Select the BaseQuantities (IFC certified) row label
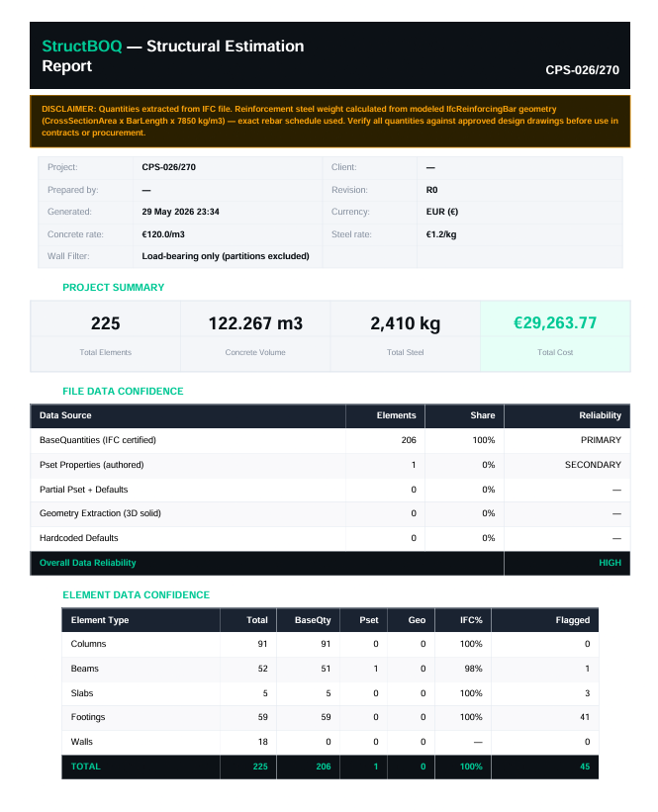658x812 pixels. [x=97, y=440]
